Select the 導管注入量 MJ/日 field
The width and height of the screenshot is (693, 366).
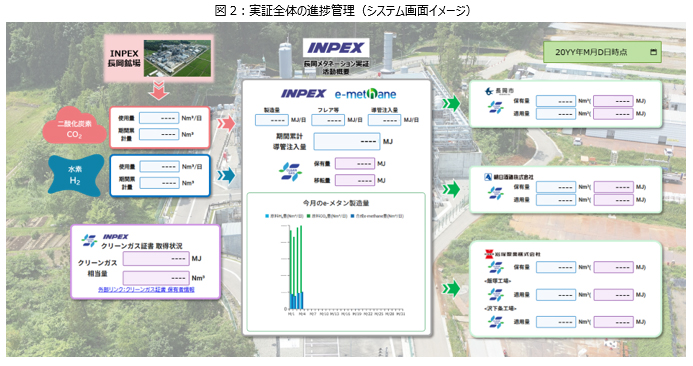[385, 120]
